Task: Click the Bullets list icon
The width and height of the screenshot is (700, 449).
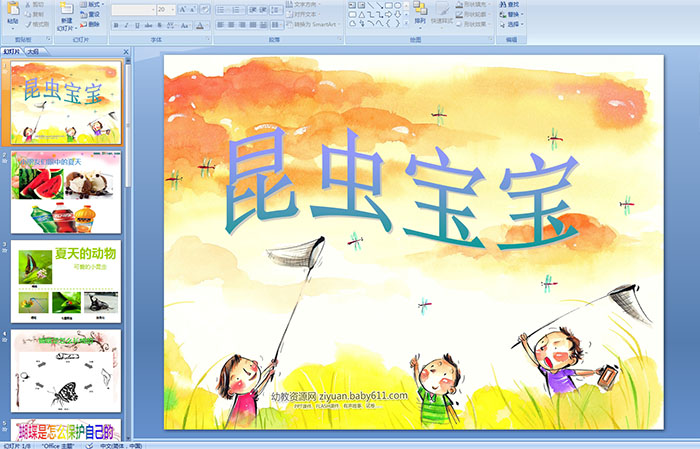Action: (221, 10)
